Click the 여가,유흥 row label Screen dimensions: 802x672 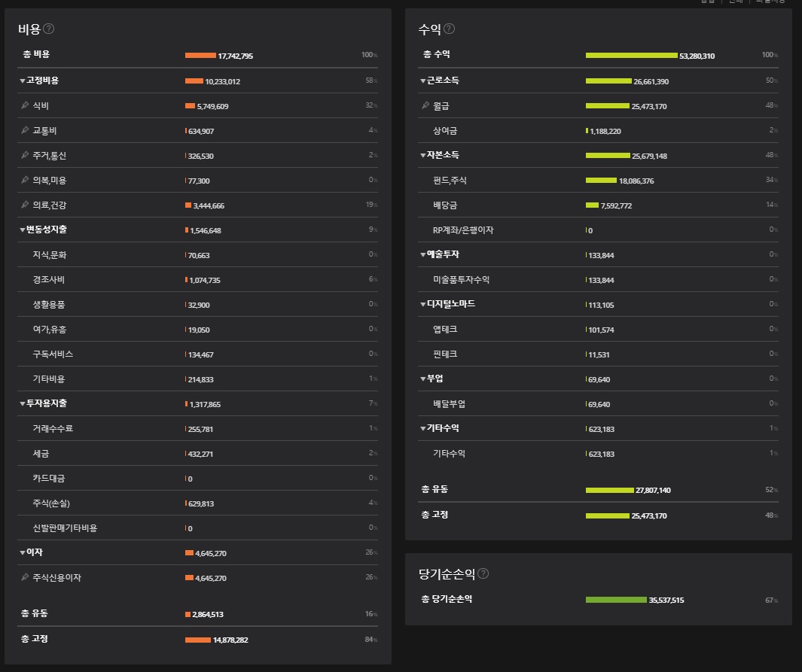[50, 330]
